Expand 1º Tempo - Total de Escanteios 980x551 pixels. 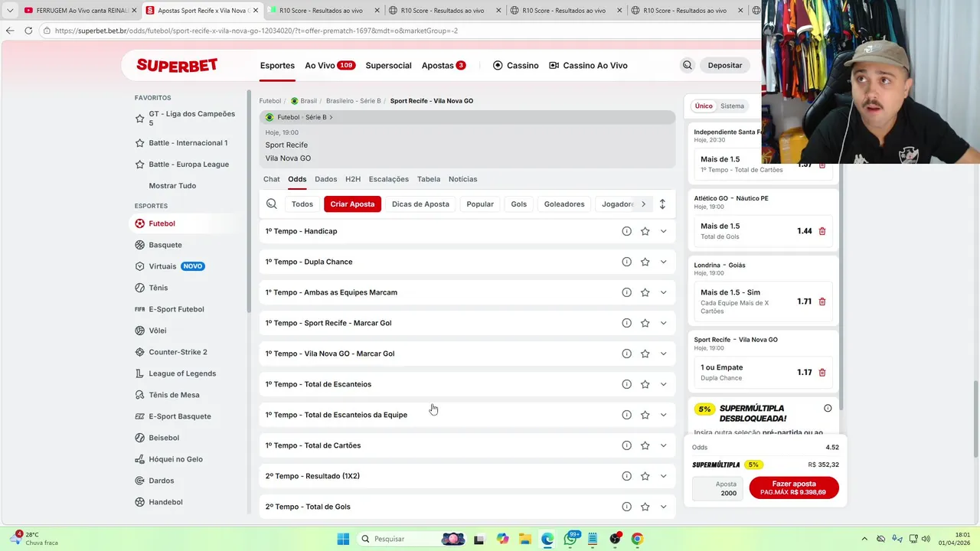[x=663, y=384]
